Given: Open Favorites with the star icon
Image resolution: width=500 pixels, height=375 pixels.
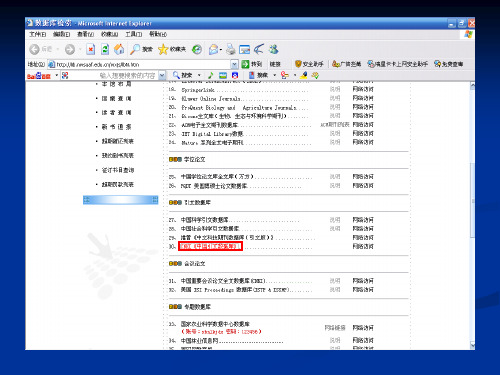Looking at the screenshot, I should (x=172, y=49).
